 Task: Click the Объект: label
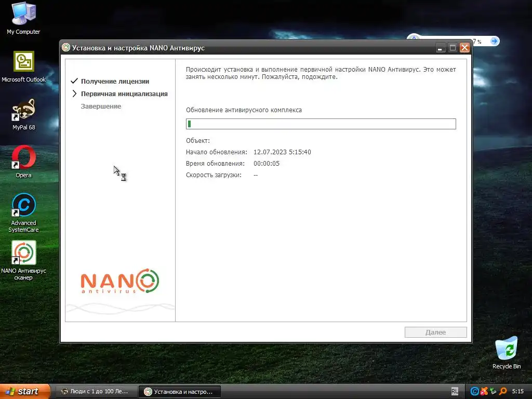(198, 140)
